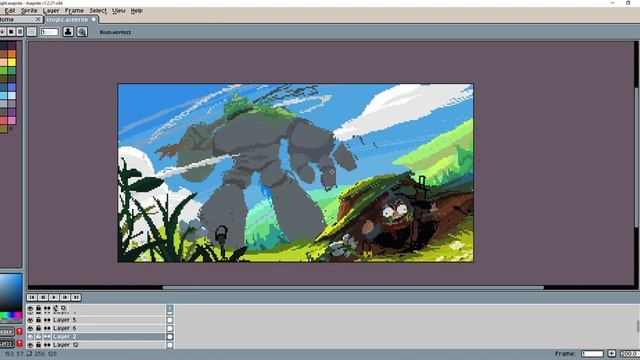The height and width of the screenshot is (360, 640).
Task: Toggle lock on Layer 2
Action: pyautogui.click(x=39, y=337)
